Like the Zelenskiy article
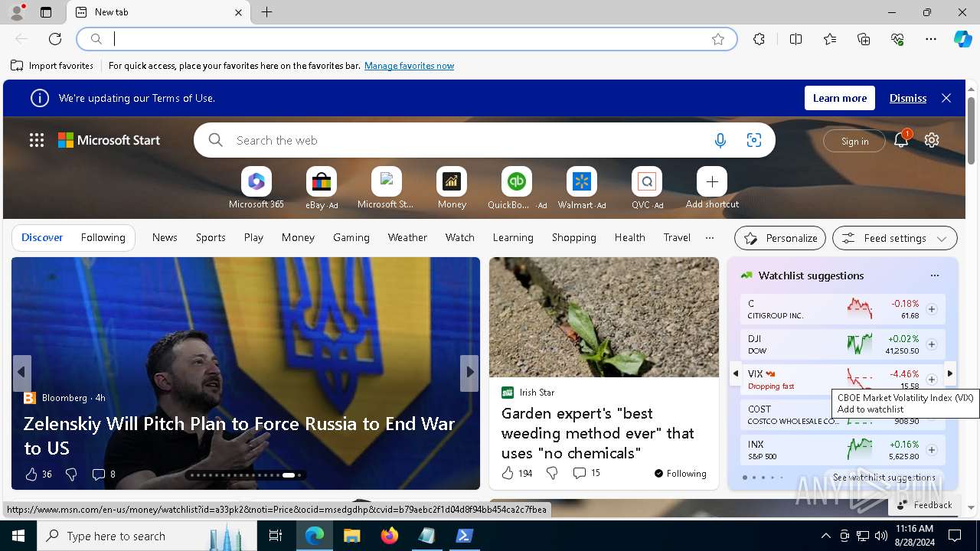Image resolution: width=980 pixels, height=551 pixels. [31, 474]
